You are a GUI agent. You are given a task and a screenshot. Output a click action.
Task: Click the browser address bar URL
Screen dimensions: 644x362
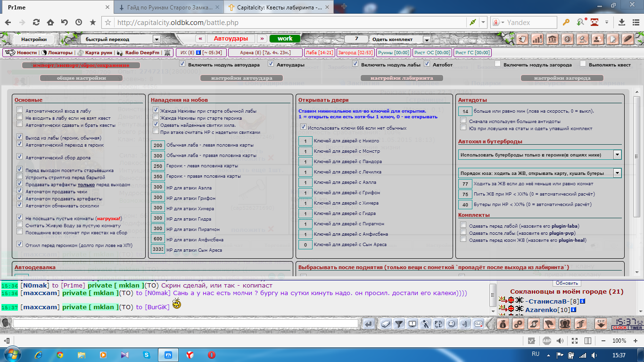(x=177, y=22)
